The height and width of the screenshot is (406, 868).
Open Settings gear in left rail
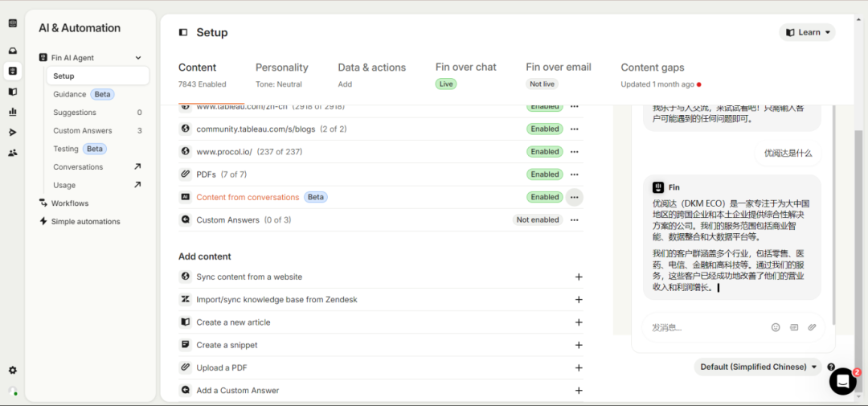(x=12, y=371)
